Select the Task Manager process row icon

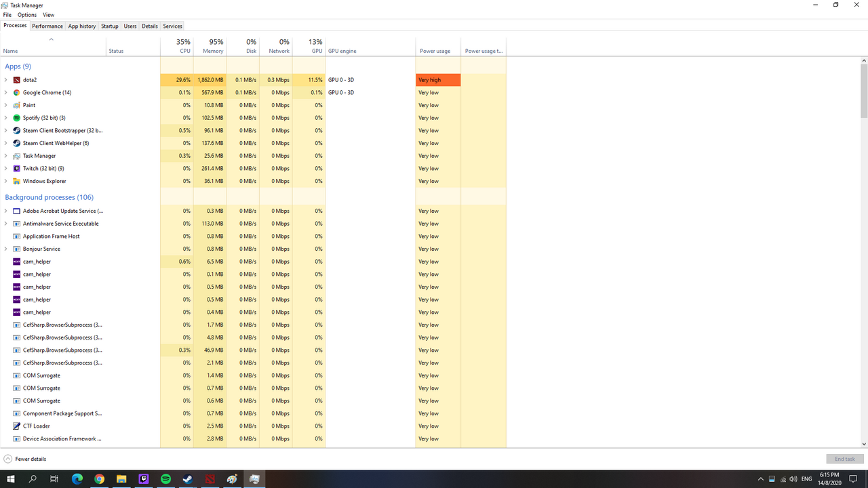point(17,156)
